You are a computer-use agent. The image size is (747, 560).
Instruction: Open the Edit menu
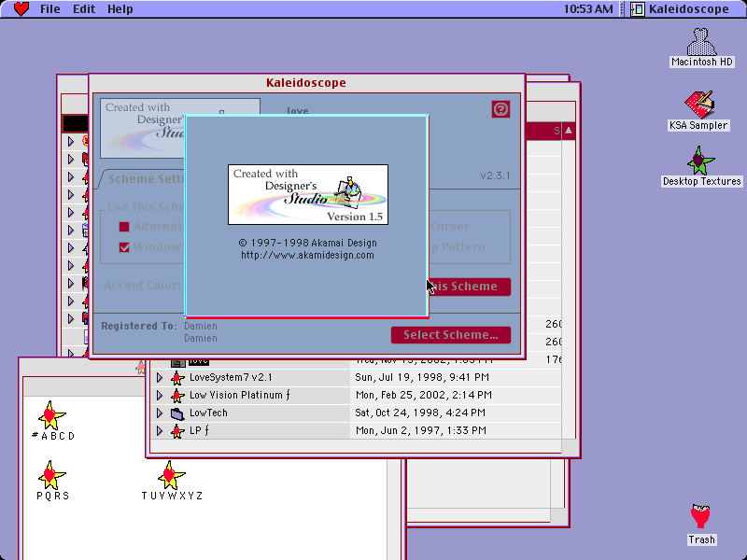tap(84, 9)
